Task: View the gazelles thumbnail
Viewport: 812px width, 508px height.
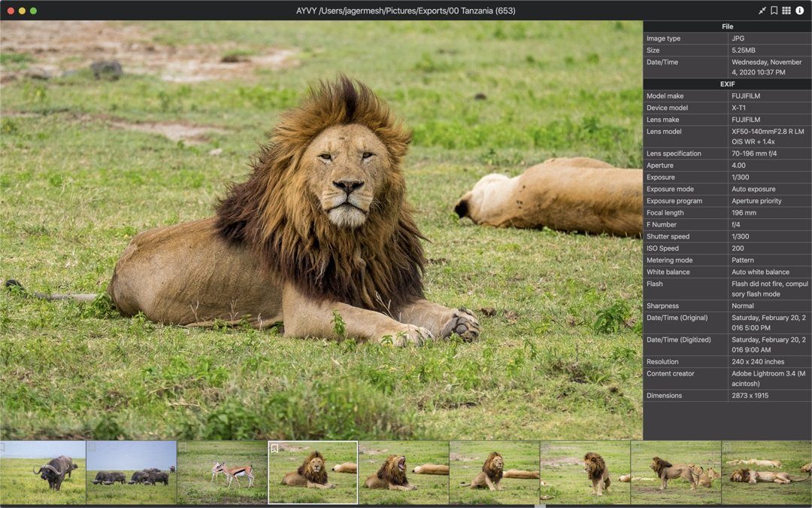Action: 222,472
